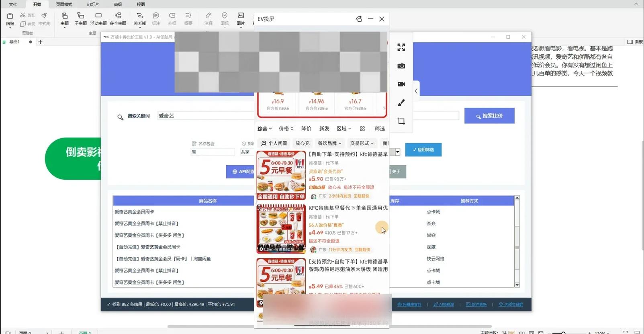Toggle the 面板 panel button at top right
Image resolution: width=644 pixels, height=334 pixels.
tap(635, 42)
